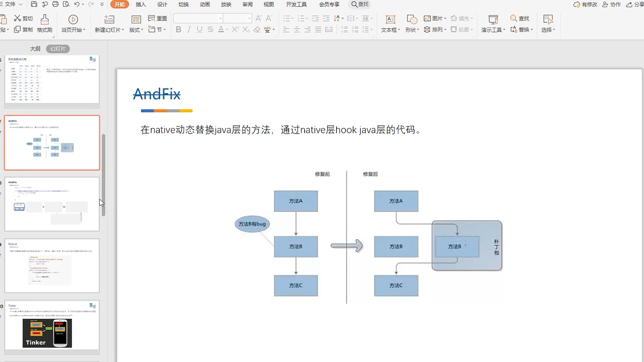
Task: Select the Tinker slide thumbnail
Action: point(52,327)
